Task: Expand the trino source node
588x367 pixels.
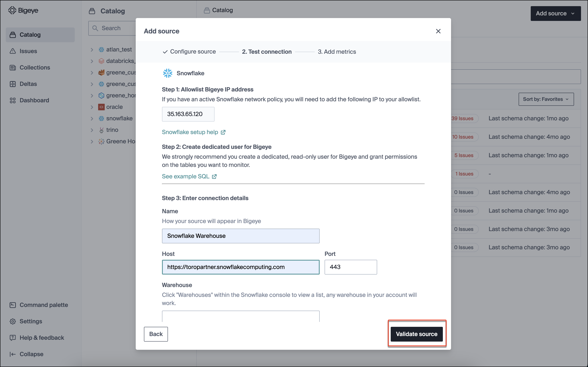Action: click(92, 130)
